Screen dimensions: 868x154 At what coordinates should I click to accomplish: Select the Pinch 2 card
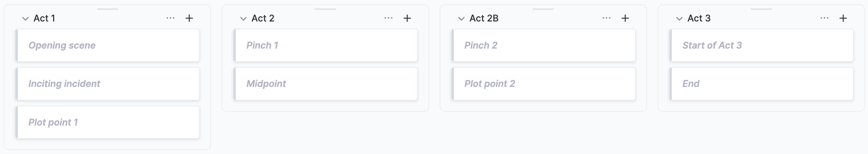tap(544, 45)
